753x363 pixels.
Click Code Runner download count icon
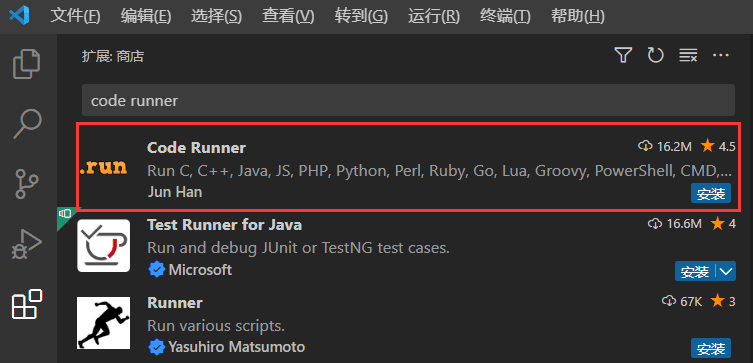645,146
